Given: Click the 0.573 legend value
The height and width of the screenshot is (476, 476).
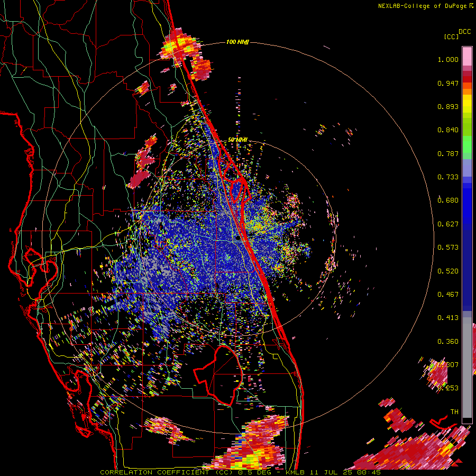Looking at the screenshot, I should click(448, 248).
